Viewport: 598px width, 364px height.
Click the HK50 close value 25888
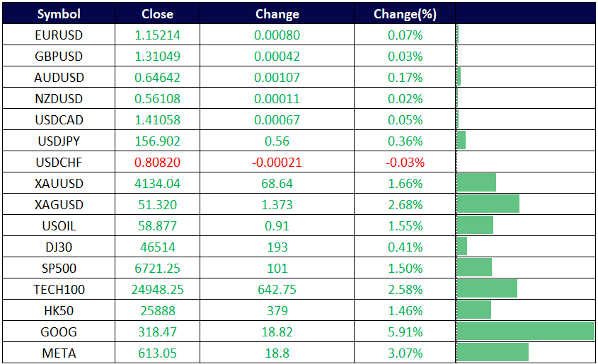157,311
